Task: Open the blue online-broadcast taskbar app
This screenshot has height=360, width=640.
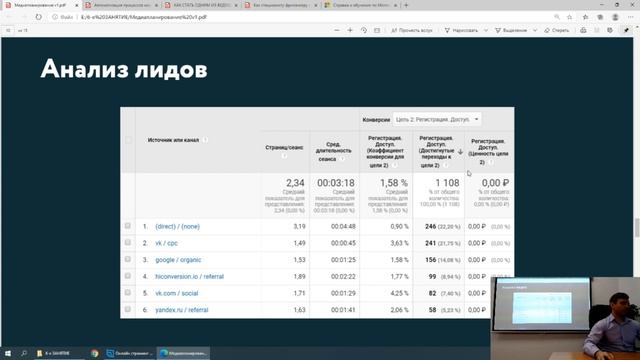Action: [x=130, y=353]
